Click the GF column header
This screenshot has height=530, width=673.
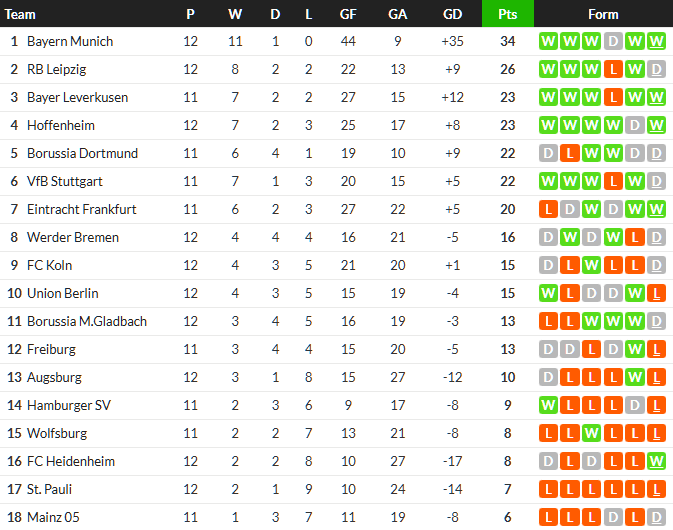coord(348,14)
